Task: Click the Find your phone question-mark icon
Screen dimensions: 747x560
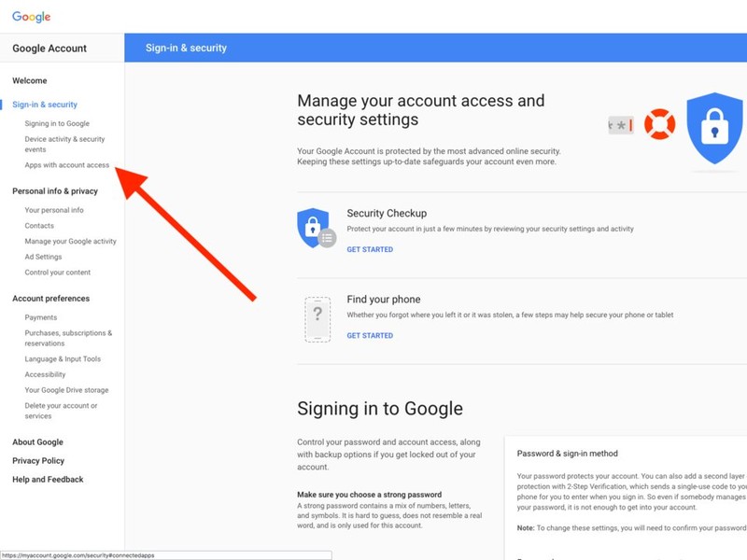Action: 317,319
